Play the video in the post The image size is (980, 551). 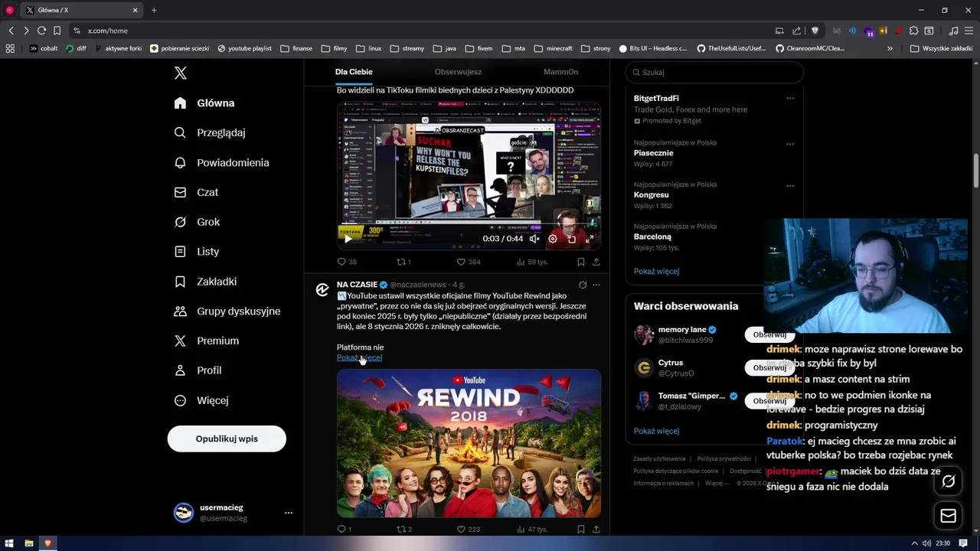click(x=348, y=239)
